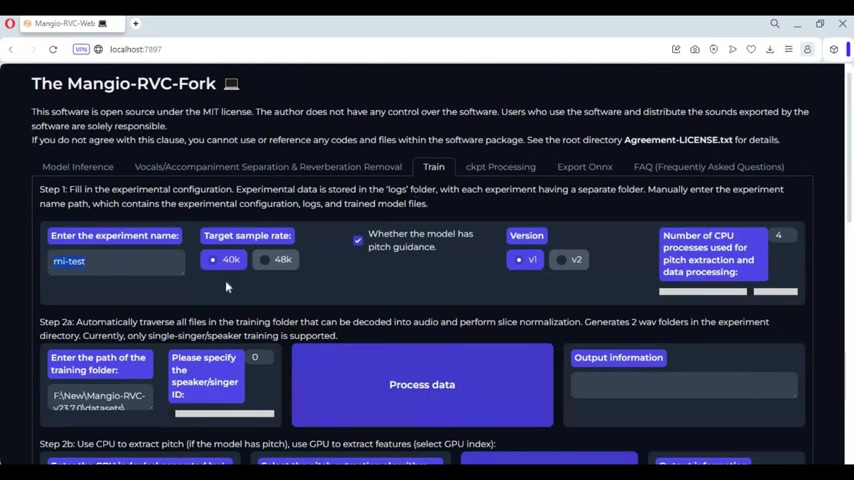Viewport: 854px width, 480px height.
Task: Open the FAQ (Frequently Asked Questions) tab
Action: click(x=709, y=167)
